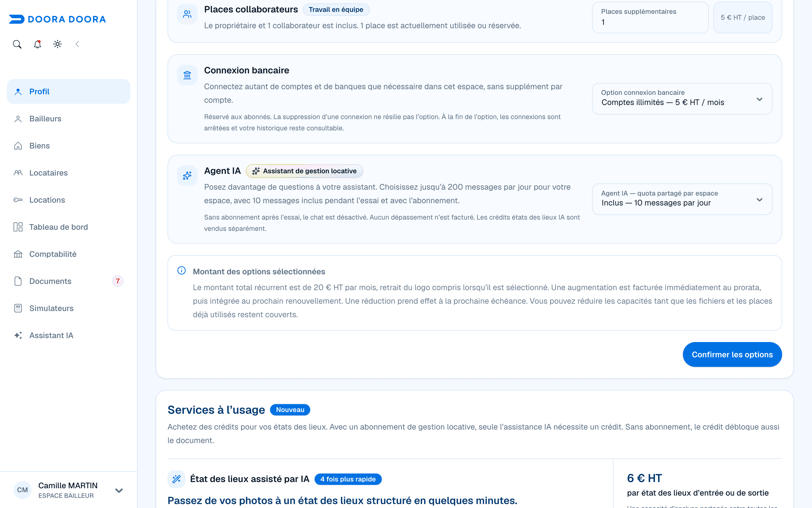Collapse the sidebar with the chevron

click(78, 44)
